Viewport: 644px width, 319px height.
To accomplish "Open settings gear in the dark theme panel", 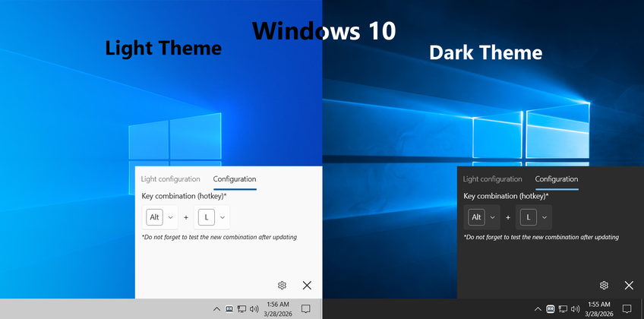I will pos(604,286).
